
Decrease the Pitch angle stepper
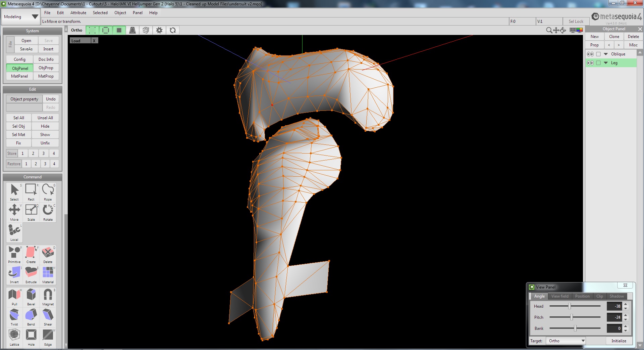pyautogui.click(x=626, y=319)
